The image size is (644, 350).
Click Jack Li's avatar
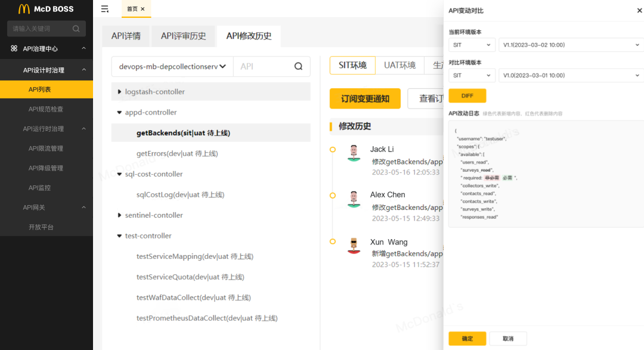[x=354, y=153]
